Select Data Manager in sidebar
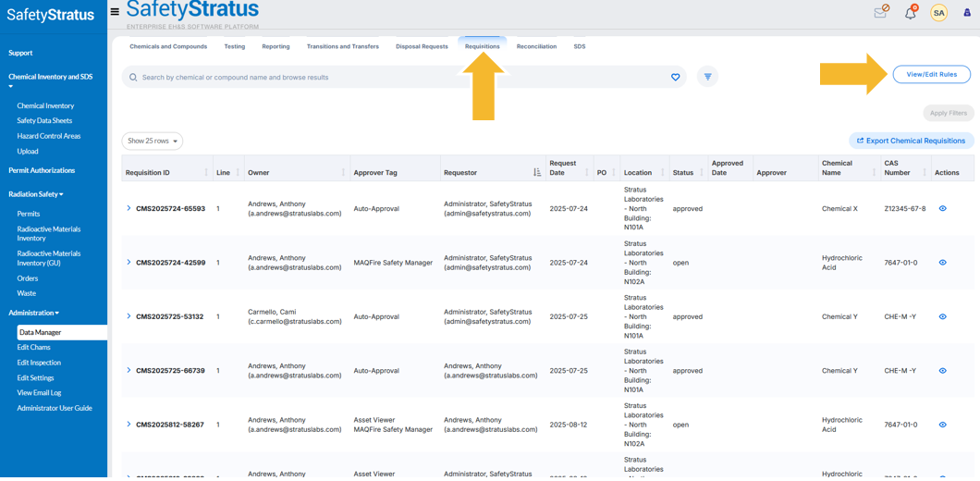This screenshot has height=481, width=980. coord(62,333)
